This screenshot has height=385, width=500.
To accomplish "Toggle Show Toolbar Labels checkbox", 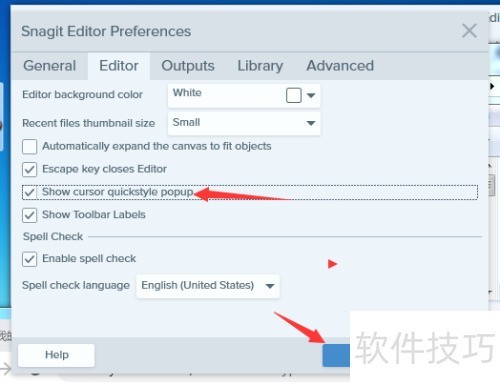I will (29, 215).
